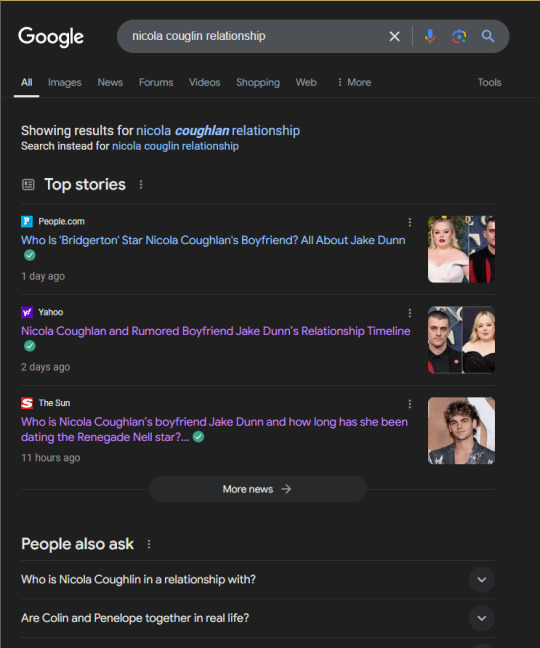Open the More search filters menu

pos(354,82)
